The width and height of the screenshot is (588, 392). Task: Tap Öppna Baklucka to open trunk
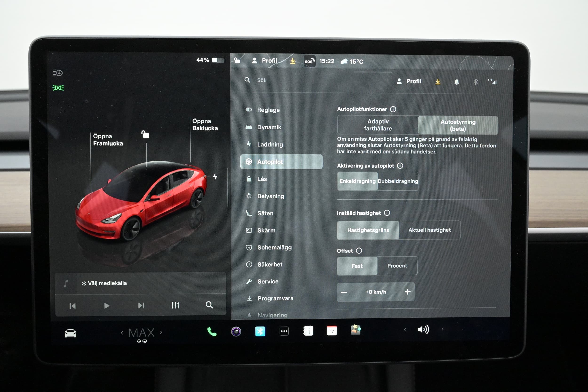(x=205, y=124)
